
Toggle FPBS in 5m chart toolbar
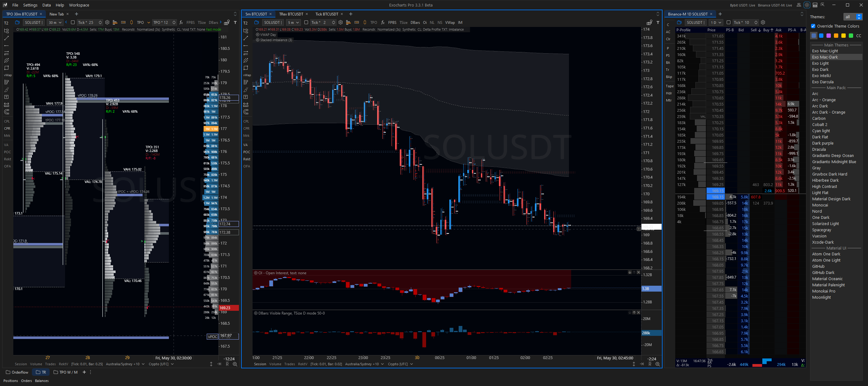tap(392, 23)
